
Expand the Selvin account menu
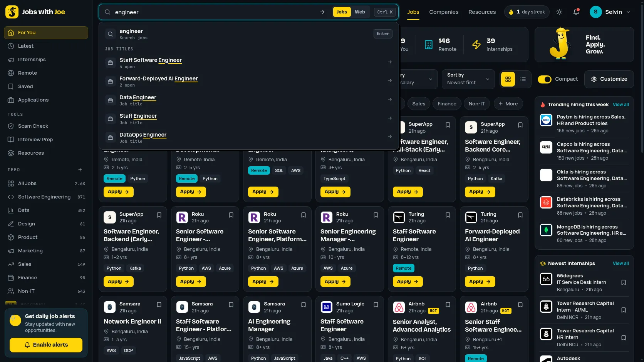(610, 12)
